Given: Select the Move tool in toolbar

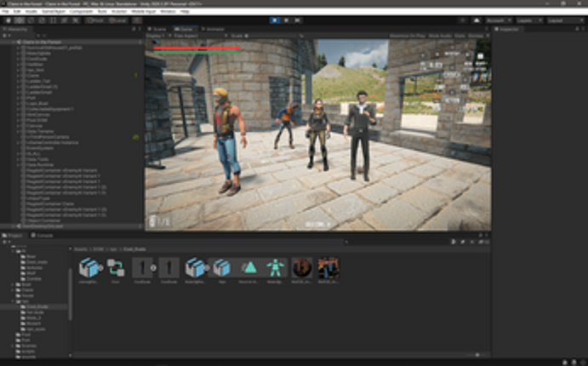Looking at the screenshot, I should tap(20, 20).
